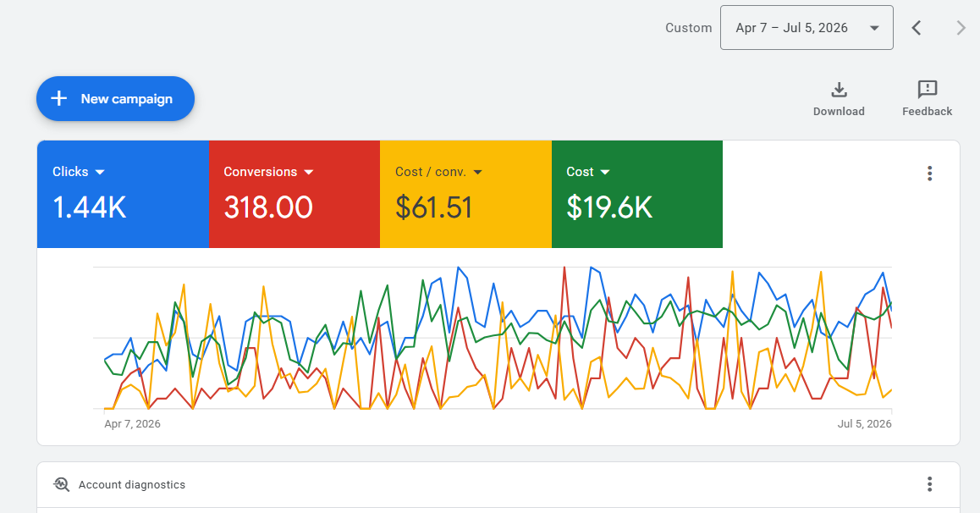The width and height of the screenshot is (980, 513).
Task: Open the performance chart card's three-dot menu
Action: pyautogui.click(x=929, y=173)
